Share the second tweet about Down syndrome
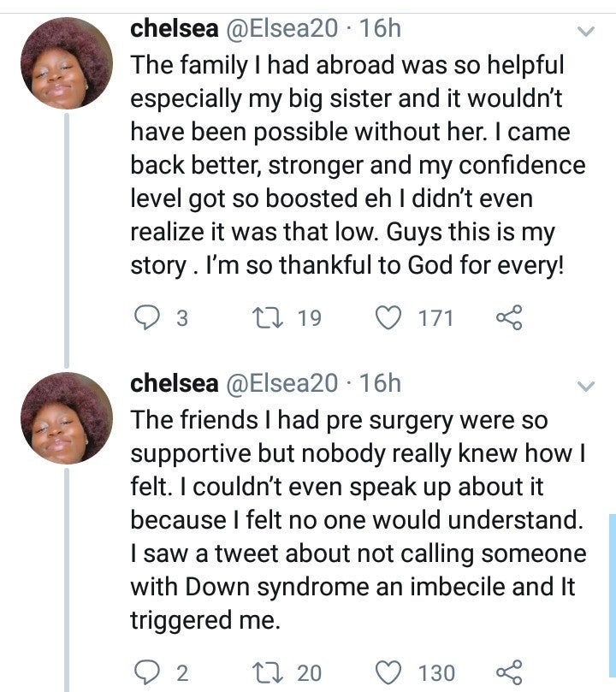This screenshot has width=616, height=692. [x=508, y=672]
